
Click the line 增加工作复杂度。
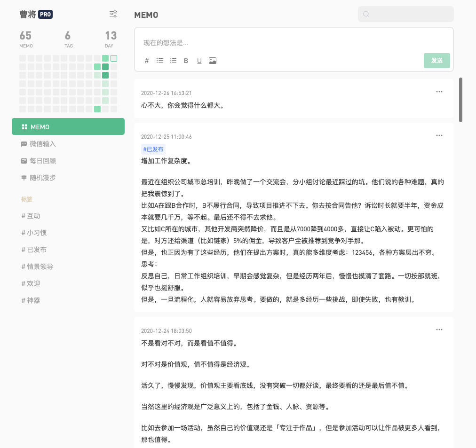(167, 161)
